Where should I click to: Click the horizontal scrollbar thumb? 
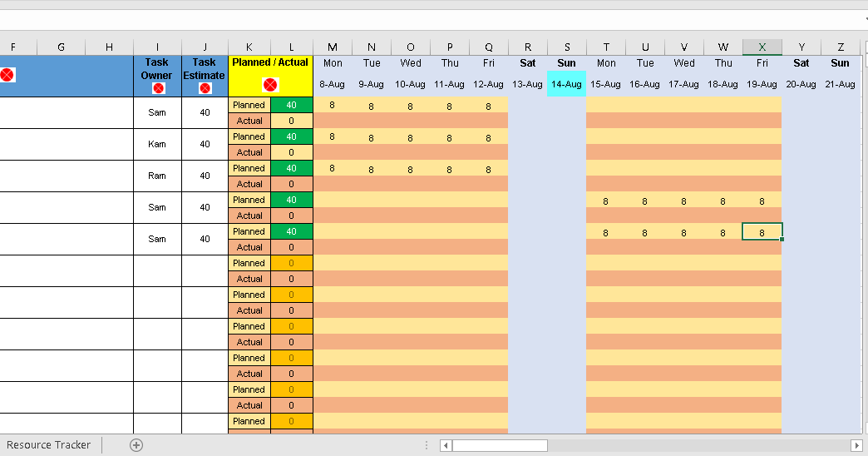[x=500, y=445]
